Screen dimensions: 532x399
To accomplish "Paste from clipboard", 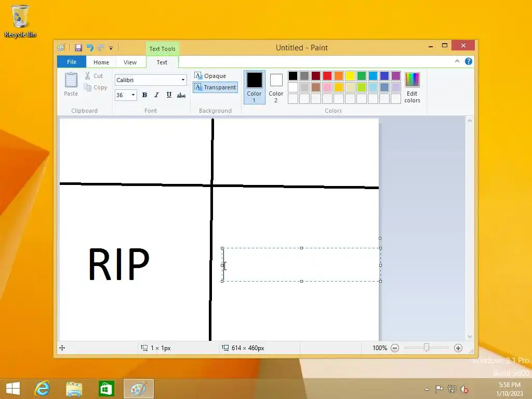I will click(71, 84).
